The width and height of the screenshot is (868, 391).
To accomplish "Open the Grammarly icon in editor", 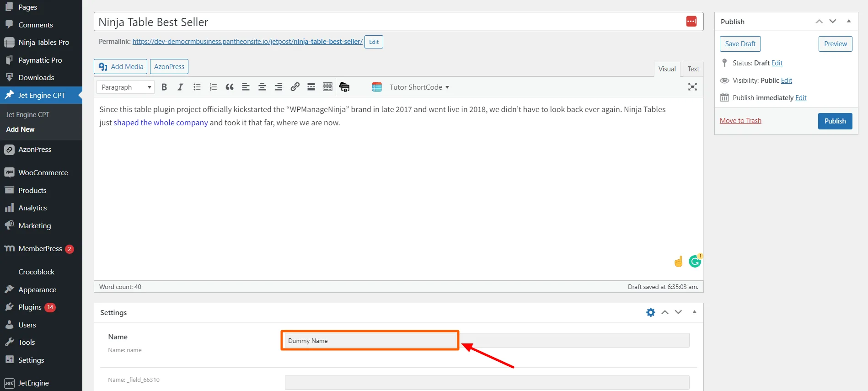I will click(x=695, y=261).
